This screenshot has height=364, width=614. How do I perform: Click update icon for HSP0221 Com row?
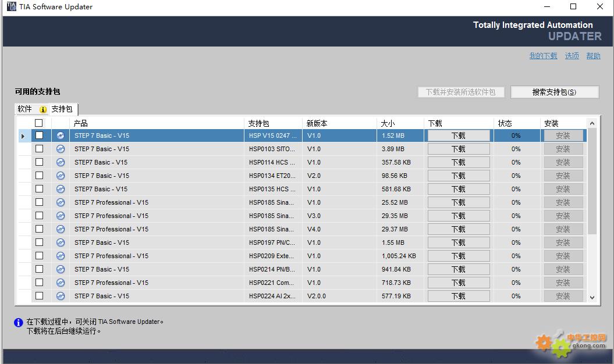pyautogui.click(x=61, y=283)
